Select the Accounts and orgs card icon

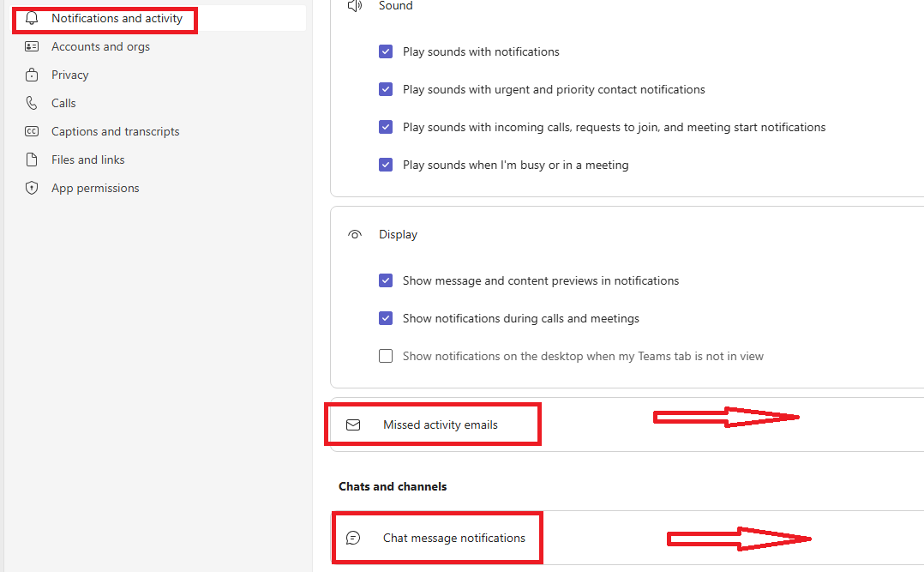tap(32, 46)
